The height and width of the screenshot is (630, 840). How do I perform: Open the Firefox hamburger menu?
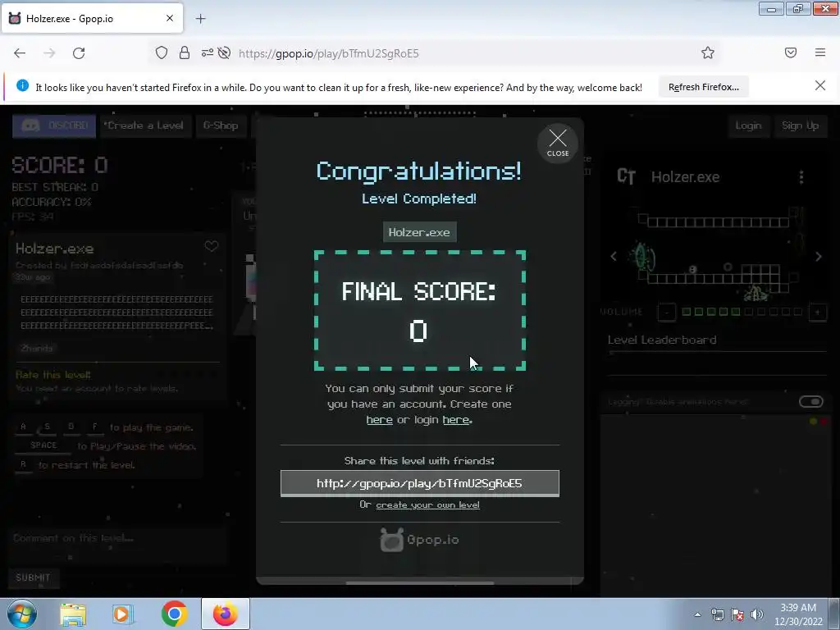[x=820, y=52]
